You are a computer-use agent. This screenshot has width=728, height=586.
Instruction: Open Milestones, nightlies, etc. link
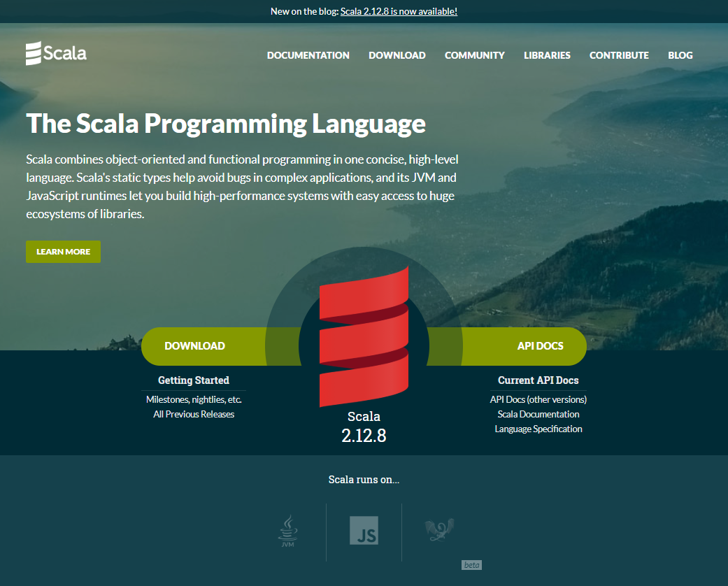194,399
